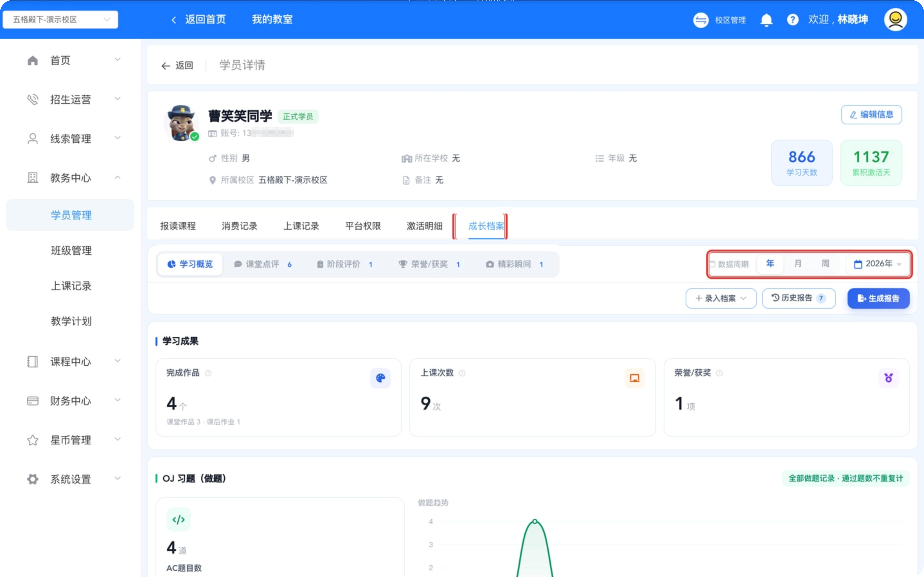This screenshot has width=924, height=577.
Task: Select 月 data period
Action: click(798, 264)
